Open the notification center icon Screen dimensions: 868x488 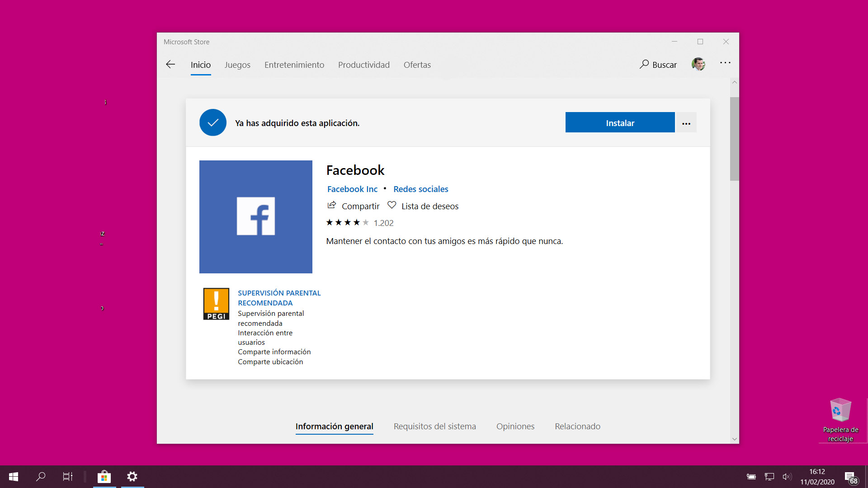coord(852,477)
